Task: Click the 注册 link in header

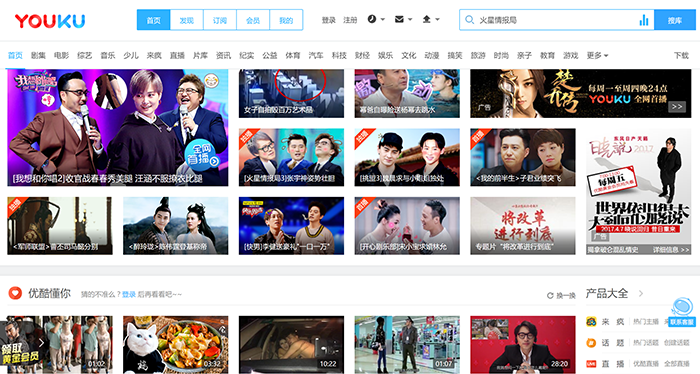Action: [x=350, y=20]
